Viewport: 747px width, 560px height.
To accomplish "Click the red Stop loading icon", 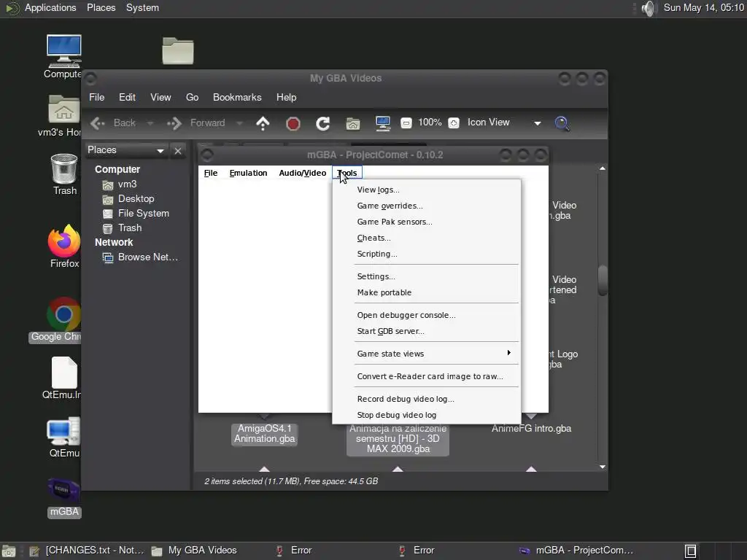I will tap(293, 124).
